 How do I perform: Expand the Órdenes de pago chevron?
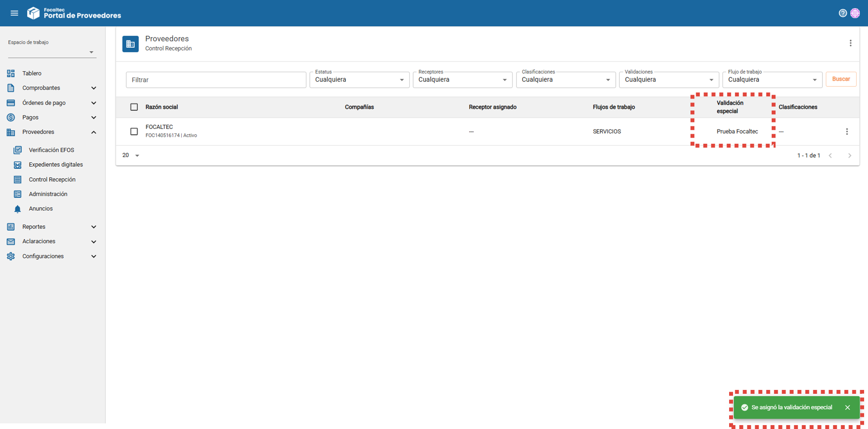pyautogui.click(x=94, y=103)
